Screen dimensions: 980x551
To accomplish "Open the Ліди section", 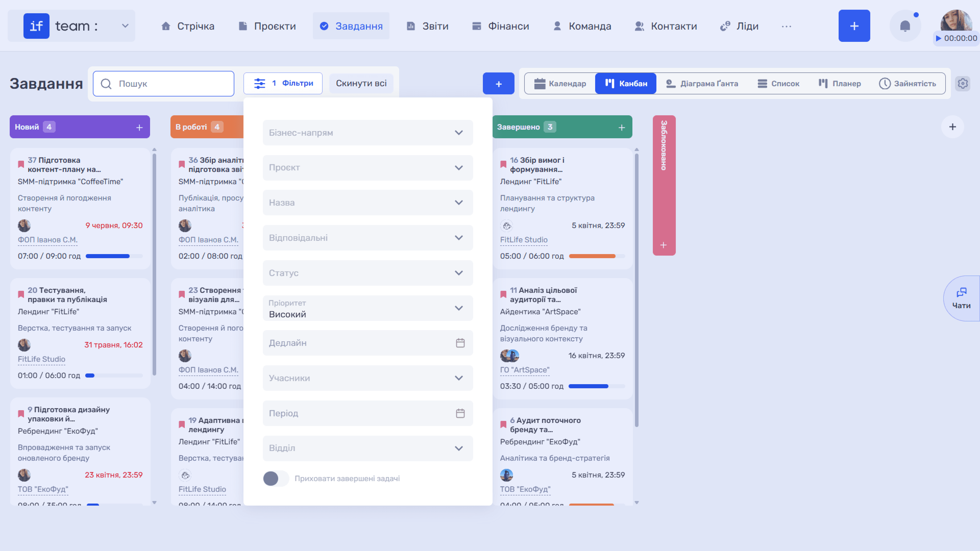I will (x=739, y=26).
